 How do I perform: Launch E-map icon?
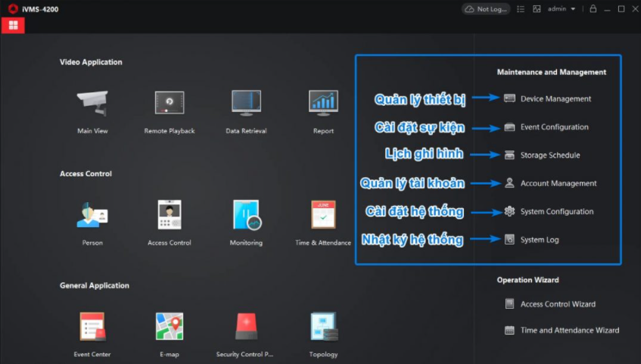[x=170, y=326]
